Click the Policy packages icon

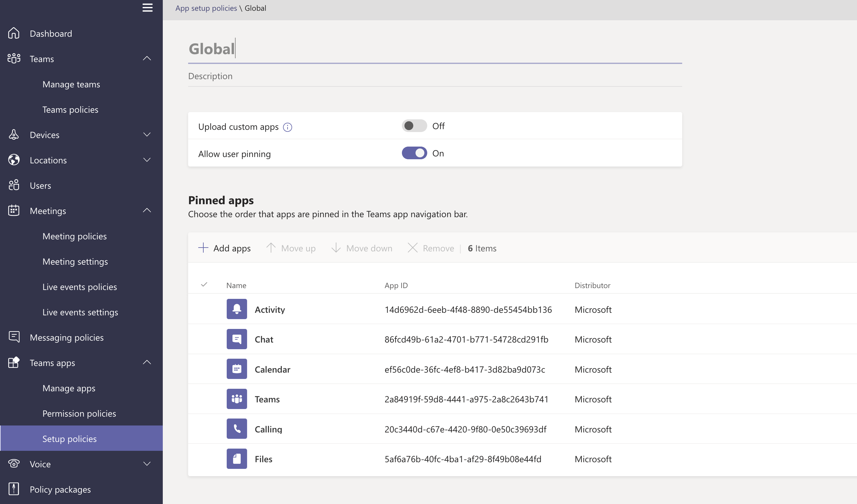pos(14,489)
